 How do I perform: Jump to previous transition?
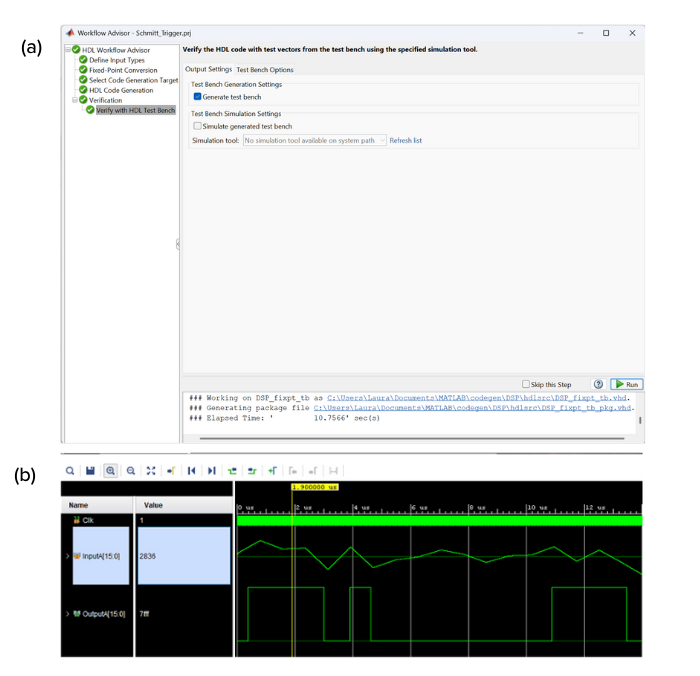pos(232,471)
